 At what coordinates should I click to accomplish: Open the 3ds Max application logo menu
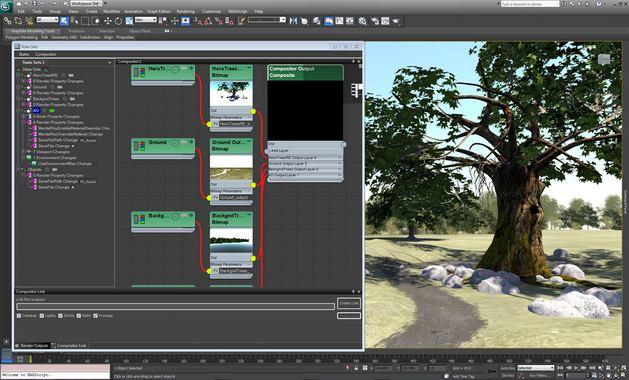click(x=6, y=6)
